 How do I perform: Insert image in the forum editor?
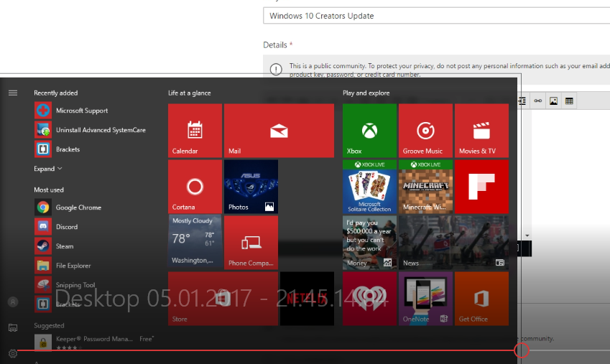tap(553, 101)
